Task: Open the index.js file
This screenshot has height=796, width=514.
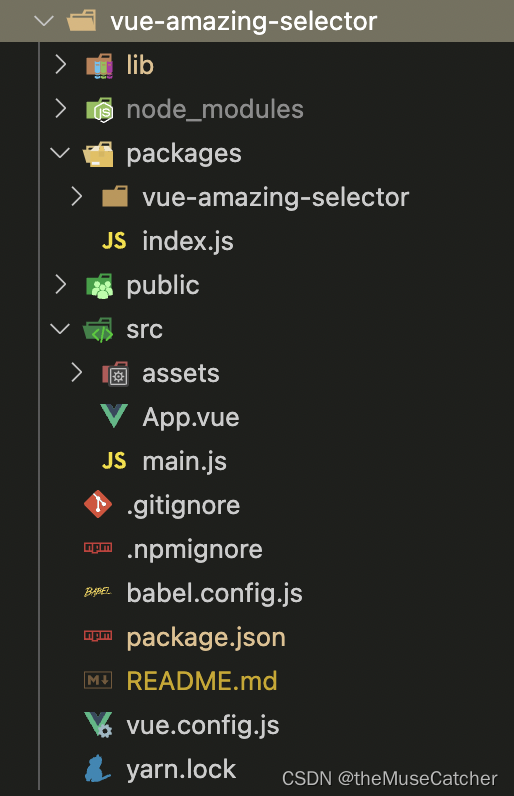Action: click(188, 241)
